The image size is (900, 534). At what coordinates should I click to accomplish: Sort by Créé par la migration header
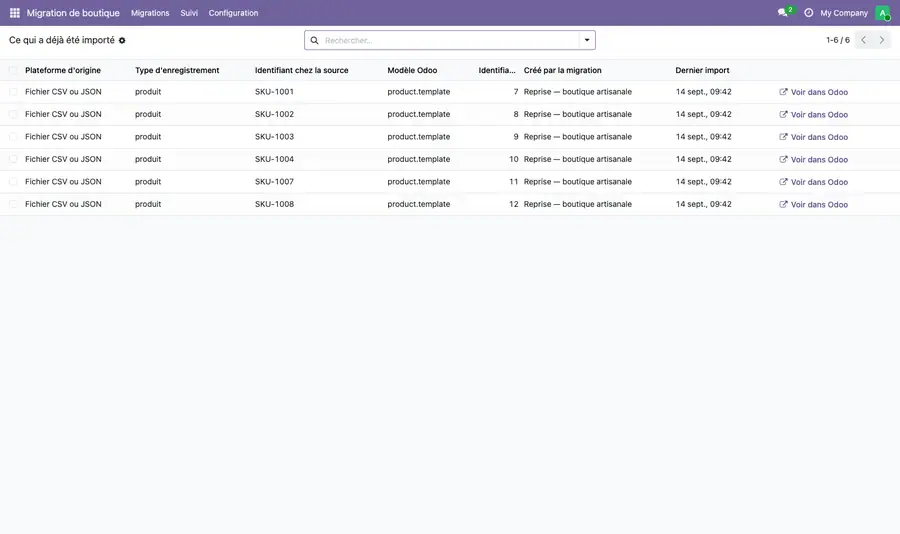tap(562, 70)
